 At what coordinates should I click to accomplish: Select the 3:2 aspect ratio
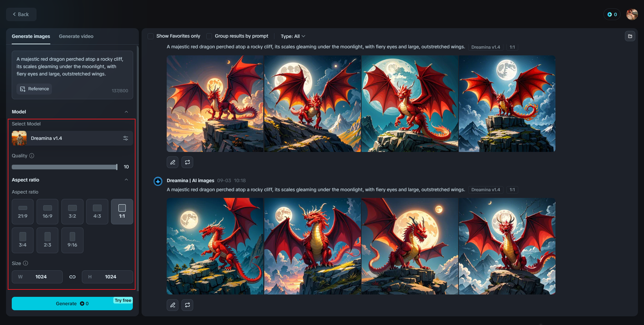(72, 212)
